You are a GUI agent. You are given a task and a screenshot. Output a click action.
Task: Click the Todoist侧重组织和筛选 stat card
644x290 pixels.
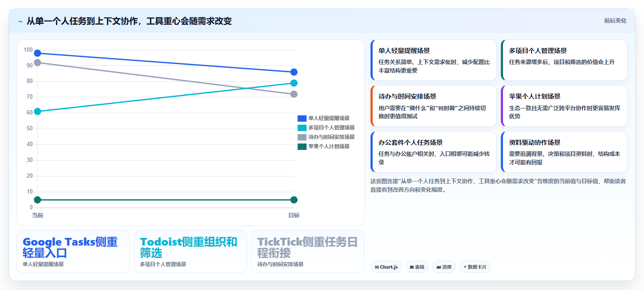tap(191, 252)
